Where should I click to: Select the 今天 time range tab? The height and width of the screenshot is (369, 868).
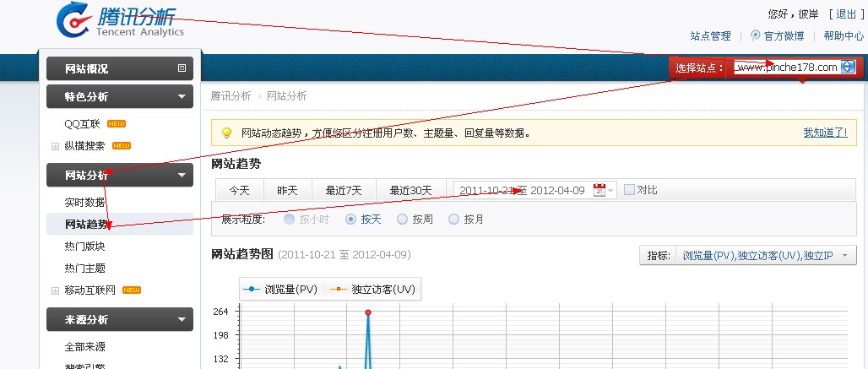coord(240,190)
